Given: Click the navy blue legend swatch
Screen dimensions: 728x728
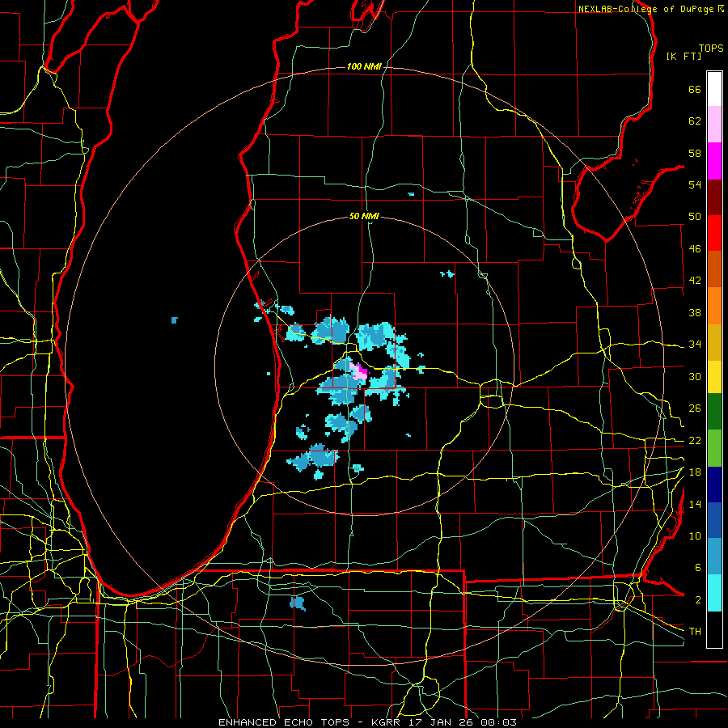Looking at the screenshot, I should point(714,485).
